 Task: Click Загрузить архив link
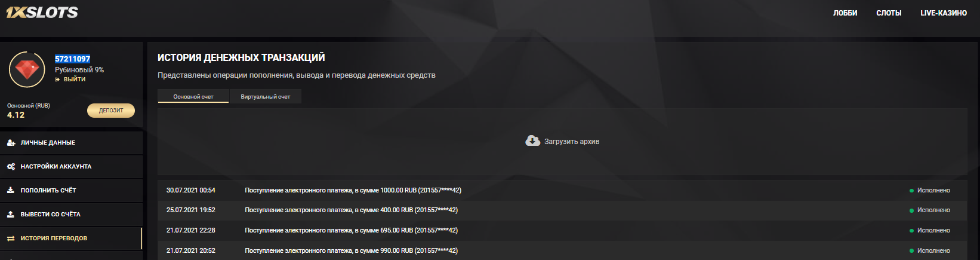(x=571, y=142)
